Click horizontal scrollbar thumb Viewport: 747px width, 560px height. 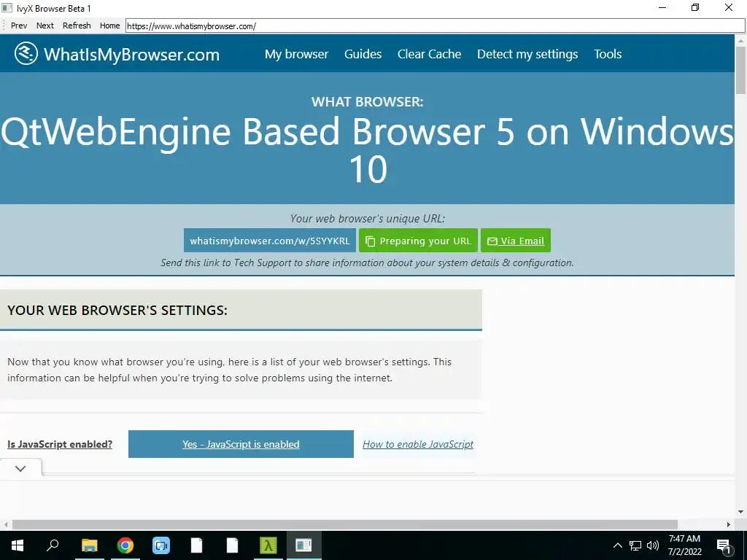[x=345, y=524]
